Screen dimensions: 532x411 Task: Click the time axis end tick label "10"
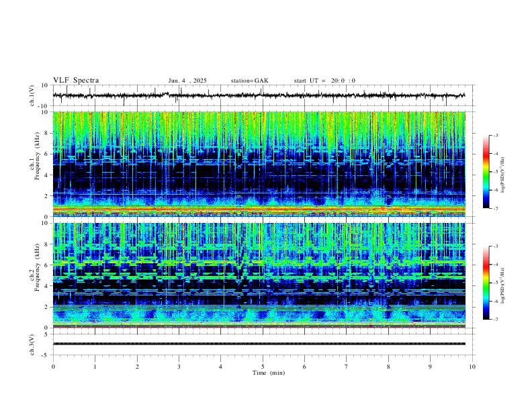(x=472, y=367)
